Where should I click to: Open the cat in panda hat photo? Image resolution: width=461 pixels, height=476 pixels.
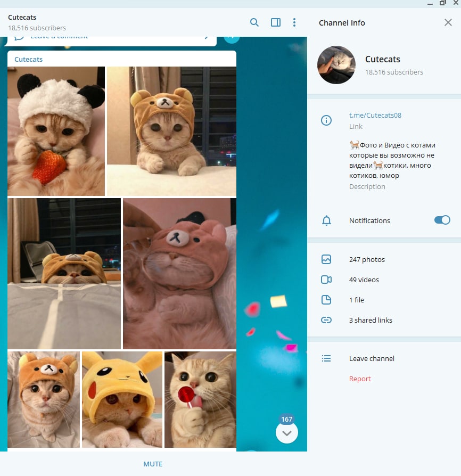point(56,131)
